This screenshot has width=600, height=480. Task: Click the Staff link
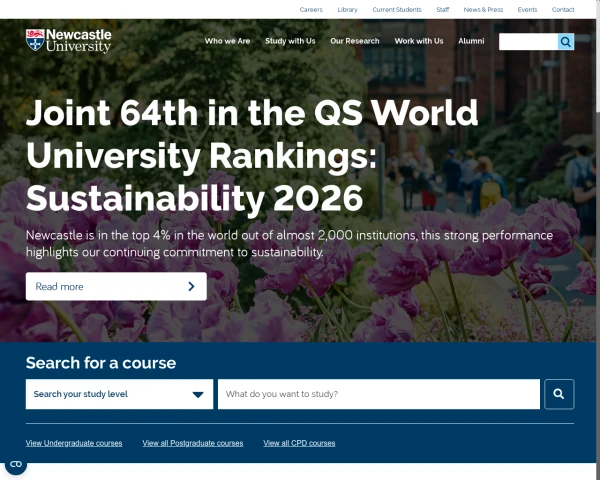coord(442,9)
